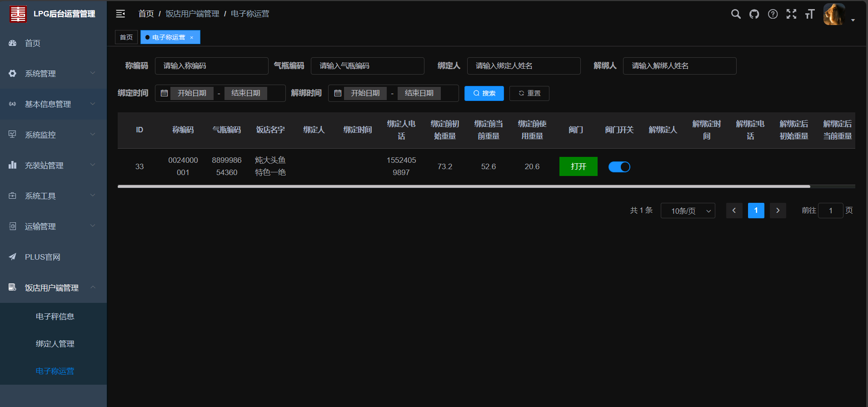This screenshot has height=407, width=868.
Task: Click the blue 搜索 button
Action: coord(484,93)
